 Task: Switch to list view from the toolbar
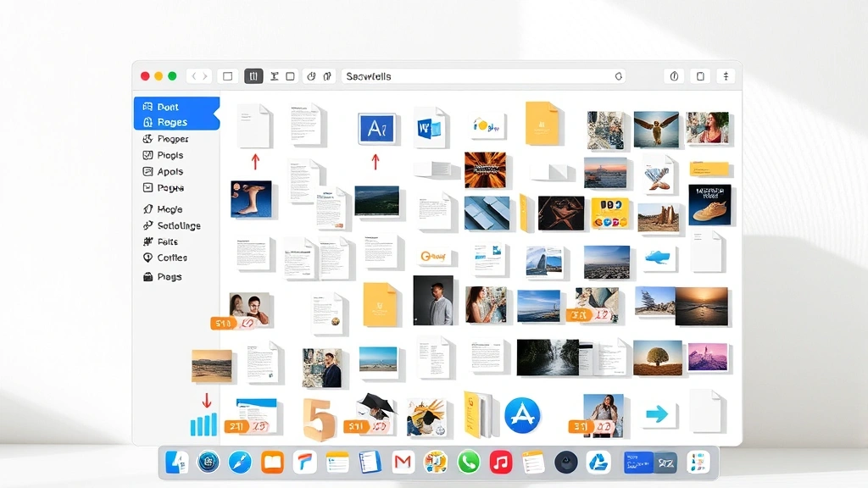point(253,75)
